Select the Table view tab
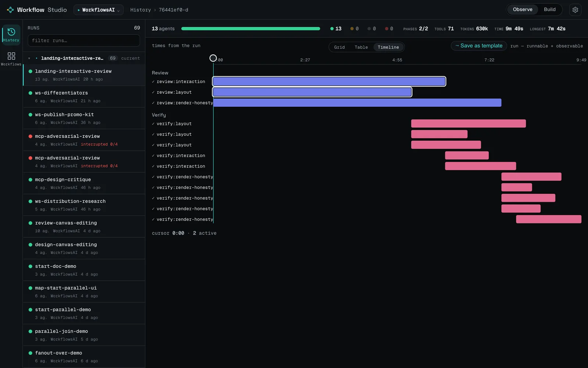The height and width of the screenshot is (368, 588). point(361,47)
